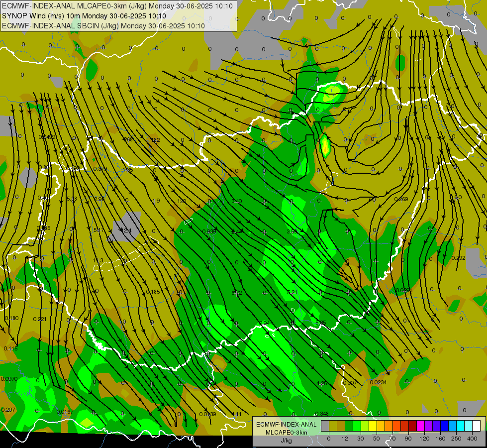This screenshot has height=448, width=487.
Task: Click the map value '16.0'
Action: 456,198
